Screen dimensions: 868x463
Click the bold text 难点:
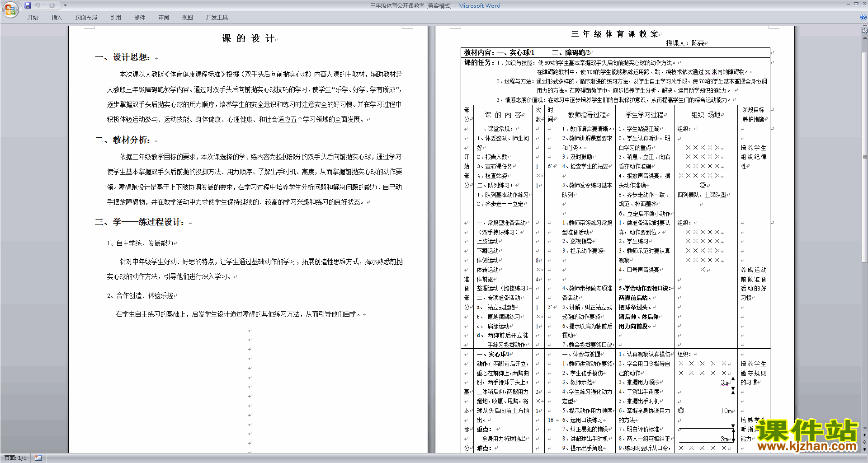point(484,448)
